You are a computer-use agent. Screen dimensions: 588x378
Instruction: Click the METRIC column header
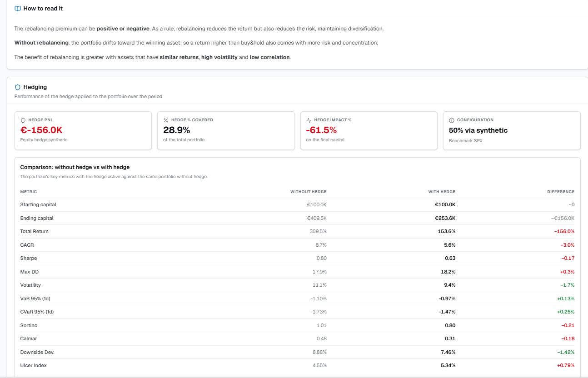(29, 192)
